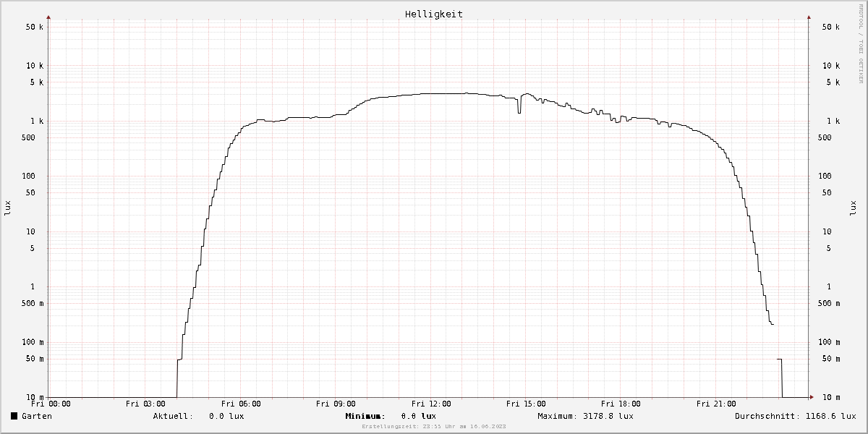Click the Erstellungszeit timestamp footer text
Image resolution: width=868 pixels, height=434 pixels.
click(x=434, y=427)
